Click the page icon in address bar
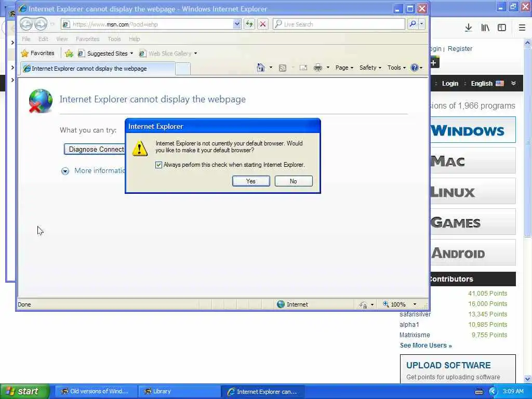This screenshot has width=532, height=399. coord(66,24)
